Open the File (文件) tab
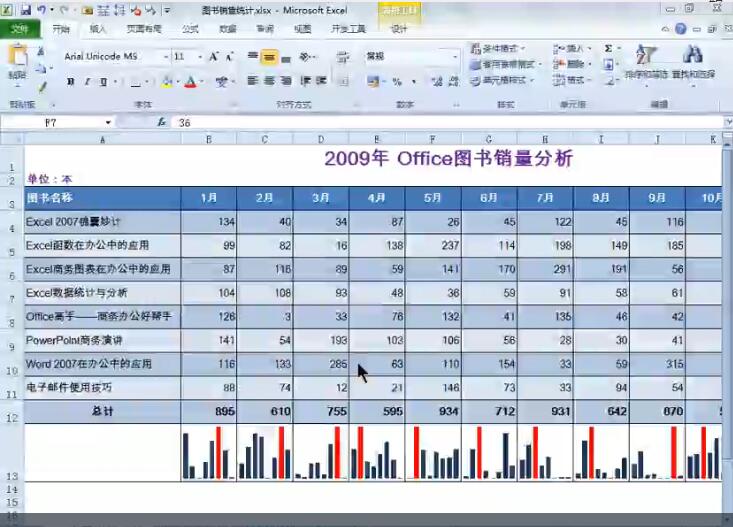 pos(20,29)
